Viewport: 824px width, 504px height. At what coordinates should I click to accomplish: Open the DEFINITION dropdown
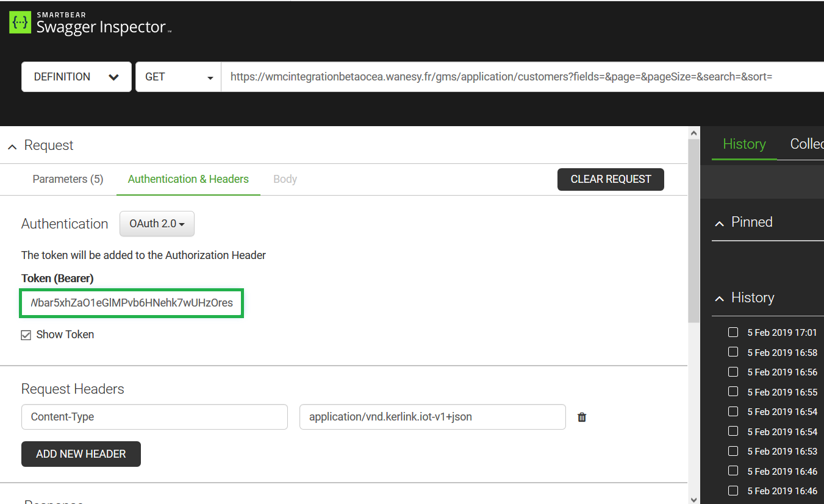(x=76, y=77)
